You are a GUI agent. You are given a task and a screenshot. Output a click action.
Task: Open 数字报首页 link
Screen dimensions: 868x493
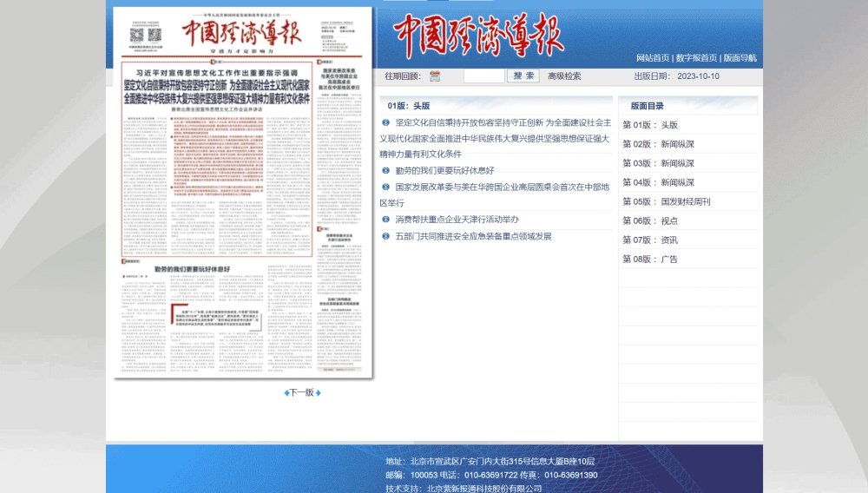[x=696, y=57]
